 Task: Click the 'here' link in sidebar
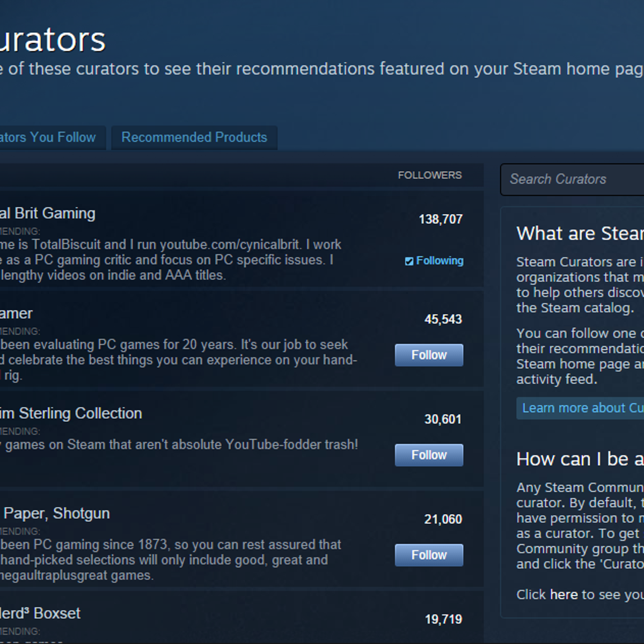tap(563, 595)
